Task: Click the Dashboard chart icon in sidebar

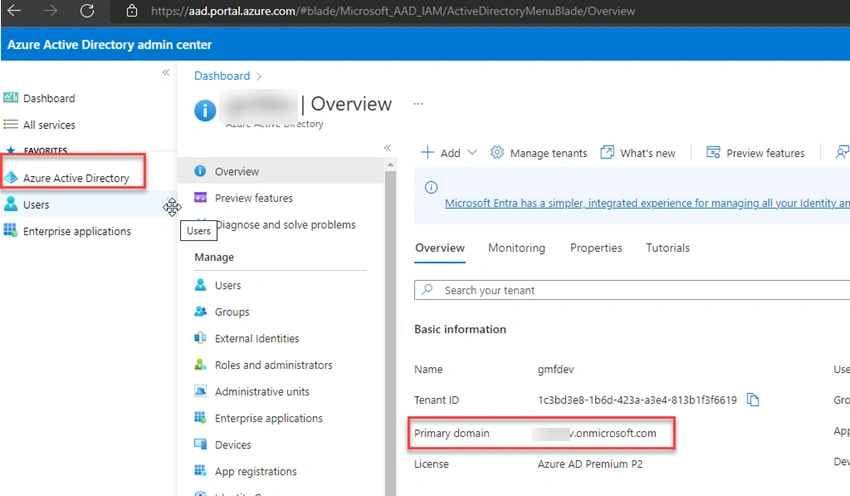Action: (x=11, y=97)
